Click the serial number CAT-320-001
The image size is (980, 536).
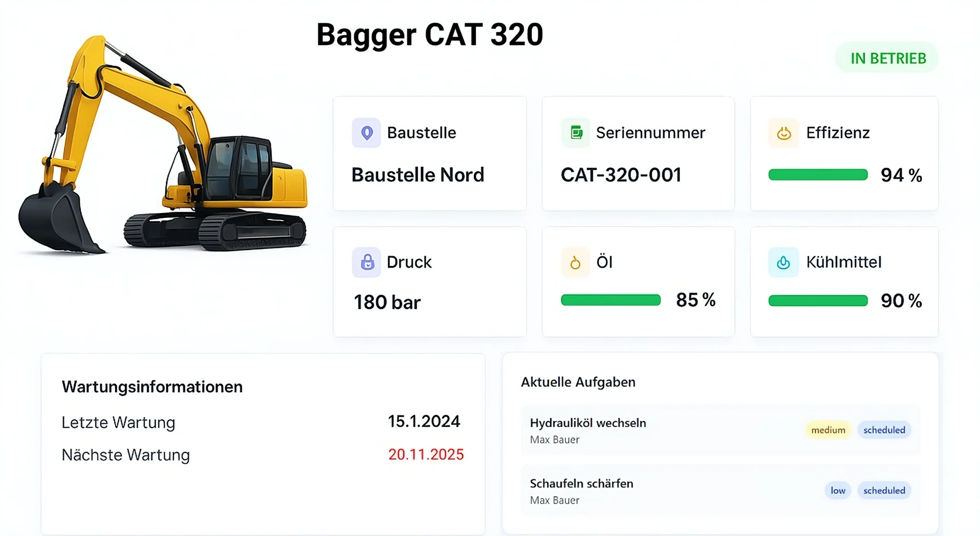(621, 175)
